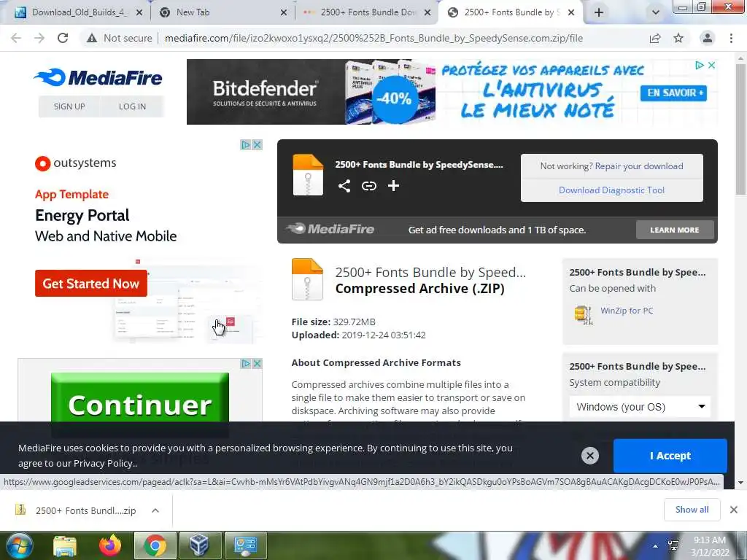Click Repair your download link
The height and width of the screenshot is (560, 747).
(638, 166)
